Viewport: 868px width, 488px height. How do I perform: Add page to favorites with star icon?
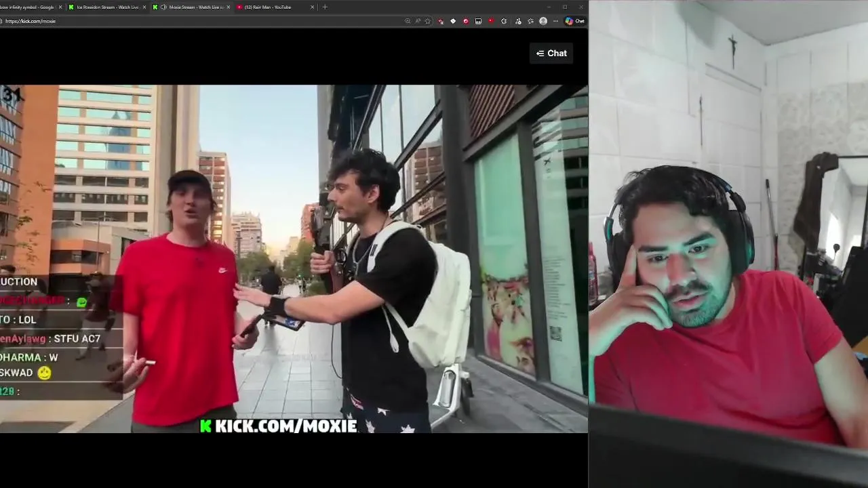click(x=427, y=21)
